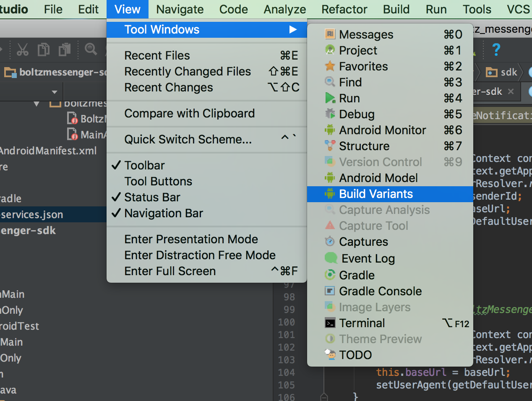Viewport: 532px width, 401px height.
Task: Click the green Run arrow icon
Action: [330, 98]
